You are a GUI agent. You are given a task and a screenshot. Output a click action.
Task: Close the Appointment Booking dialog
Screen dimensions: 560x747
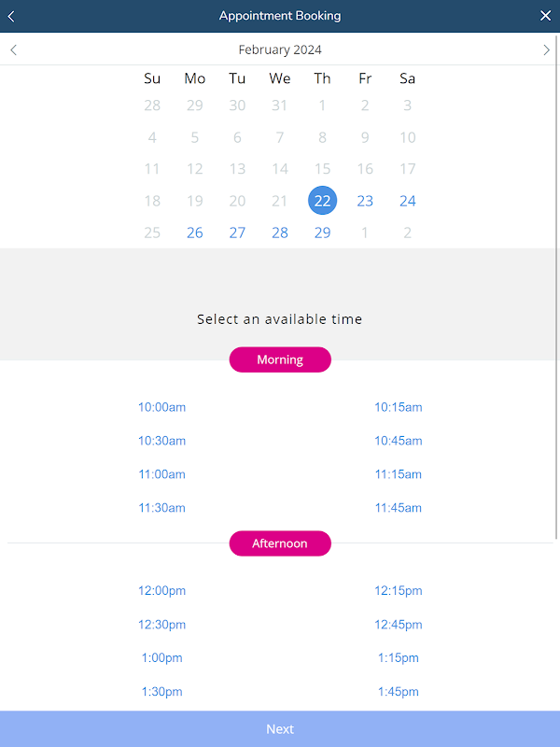pos(546,16)
